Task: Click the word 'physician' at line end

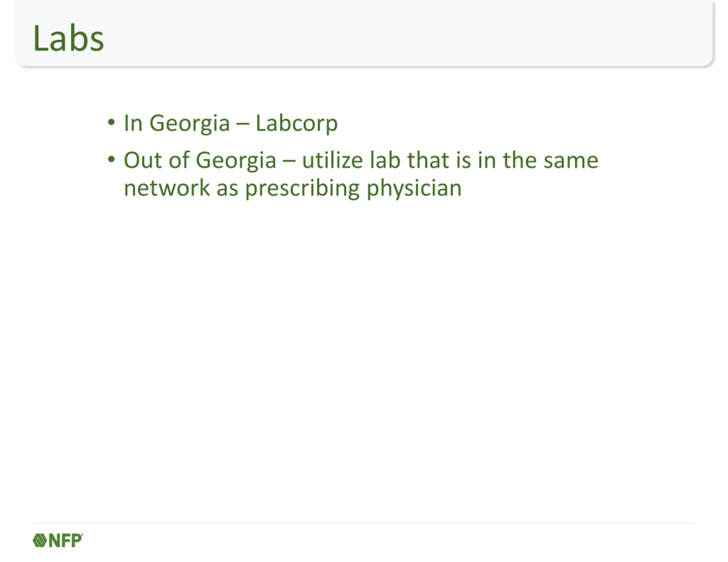Action: tap(414, 189)
